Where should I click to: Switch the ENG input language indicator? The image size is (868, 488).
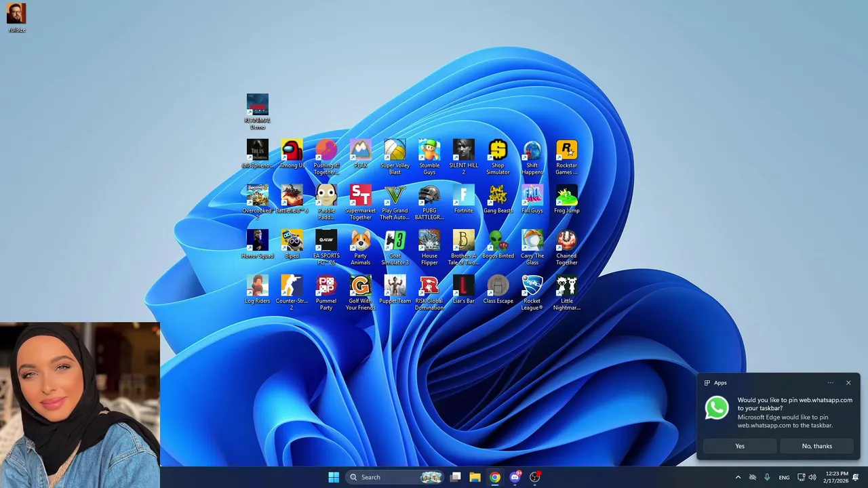(784, 477)
